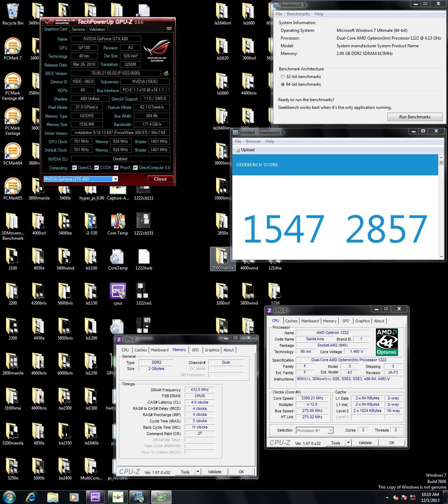Screen dimensions: 448x504
Task: Click Tools button in CPU-Z CPU window
Action: (336, 443)
